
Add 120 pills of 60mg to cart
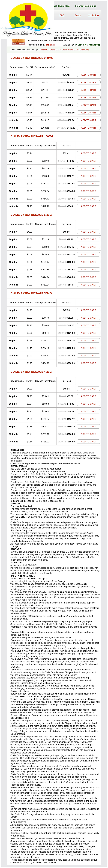(x=88, y=277)
